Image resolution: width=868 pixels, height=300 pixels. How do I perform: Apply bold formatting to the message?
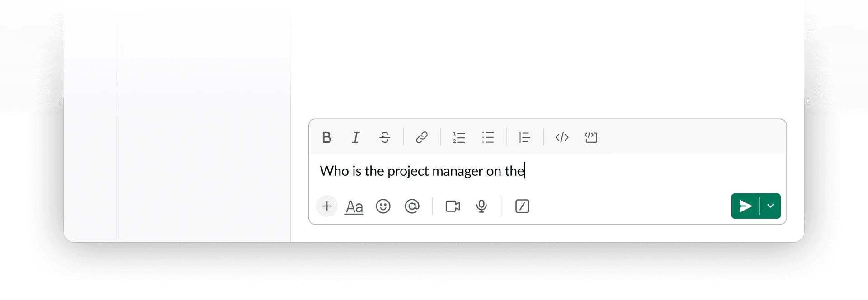(326, 137)
